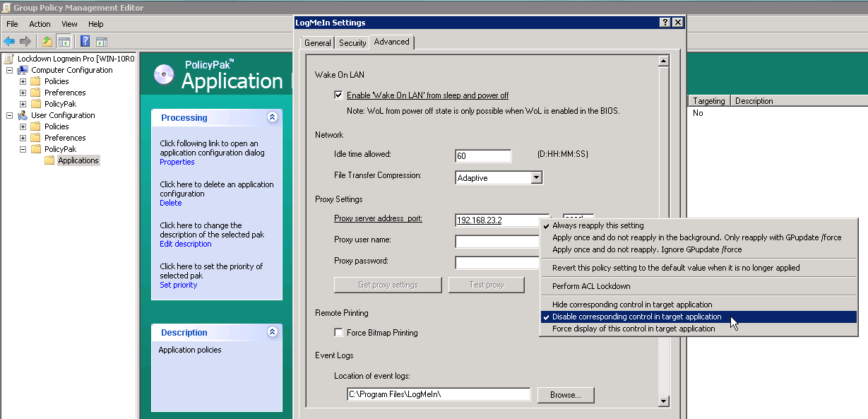Open the Action menu
This screenshot has width=868, height=419.
tap(40, 24)
